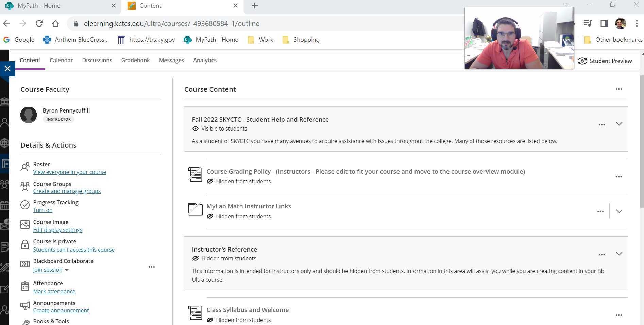Click Create announcement under Announcements
The height and width of the screenshot is (325, 644).
[61, 310]
